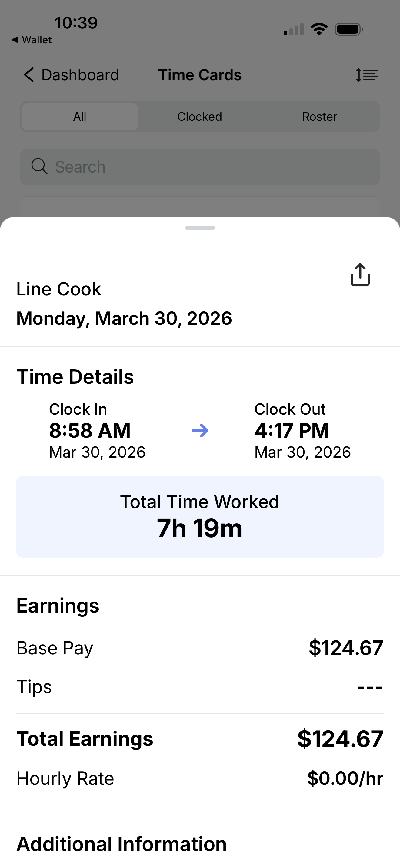400x868 pixels.
Task: Switch to the Roster tab
Action: coord(319,117)
